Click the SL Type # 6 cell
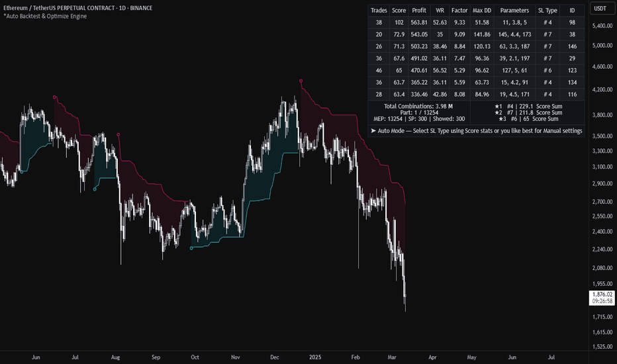Image resolution: width=617 pixels, height=364 pixels. tap(547, 70)
